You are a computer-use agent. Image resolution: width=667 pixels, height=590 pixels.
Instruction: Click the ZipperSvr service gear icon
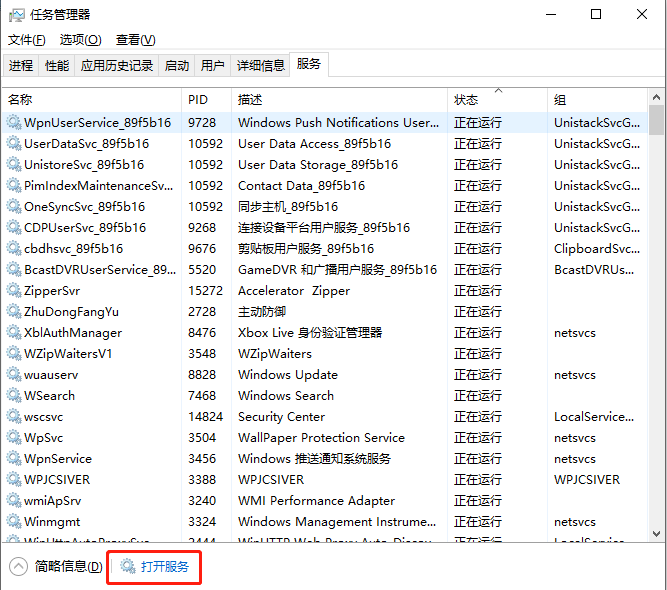click(x=14, y=291)
